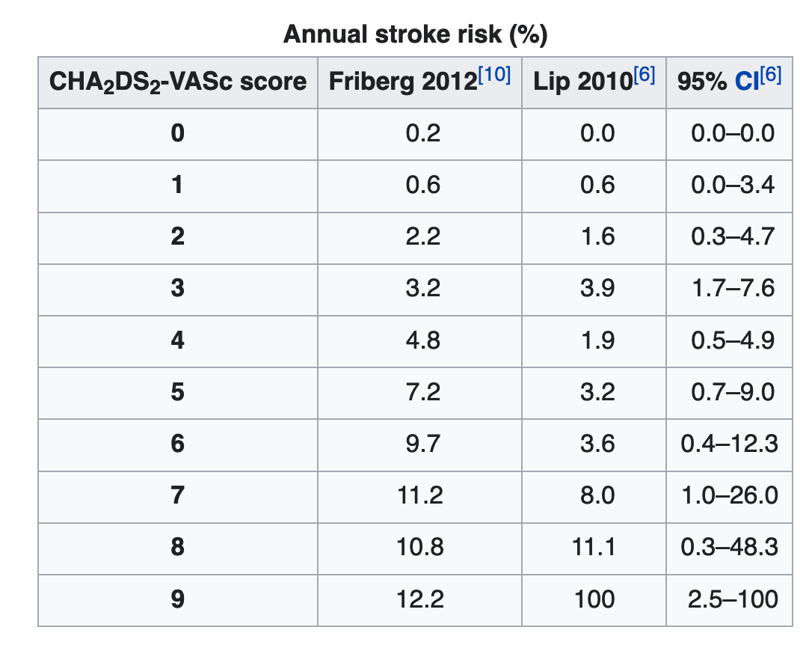Select score 9 row header cell
812x645 pixels.
point(178,600)
